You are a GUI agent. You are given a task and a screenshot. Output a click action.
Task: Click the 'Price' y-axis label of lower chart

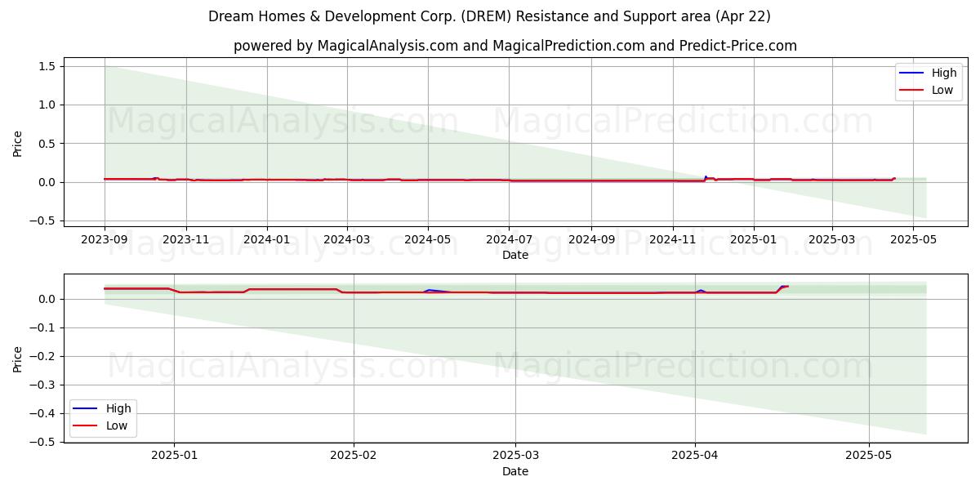[18, 359]
